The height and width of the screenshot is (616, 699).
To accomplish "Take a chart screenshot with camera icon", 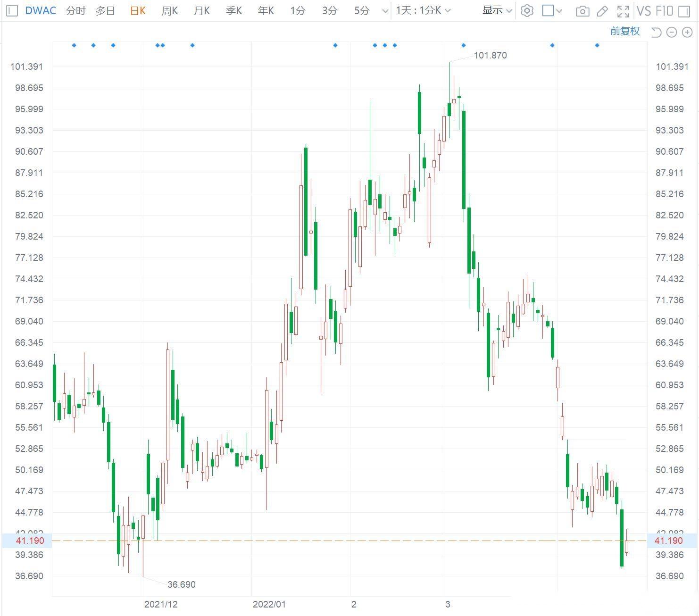I will [582, 11].
